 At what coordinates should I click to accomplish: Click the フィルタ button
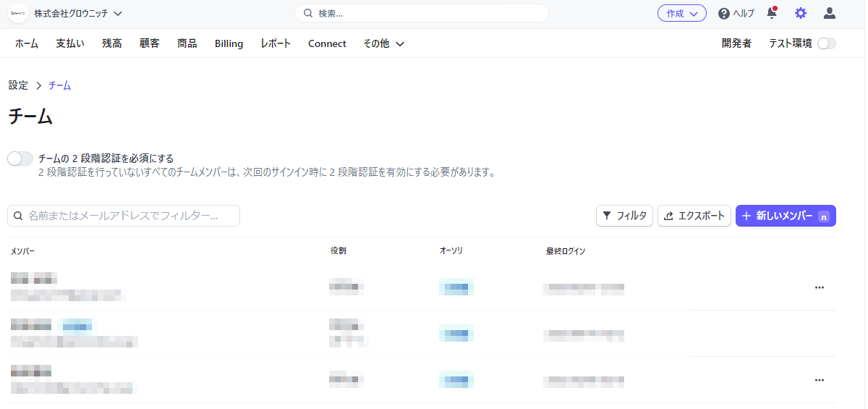tap(624, 216)
